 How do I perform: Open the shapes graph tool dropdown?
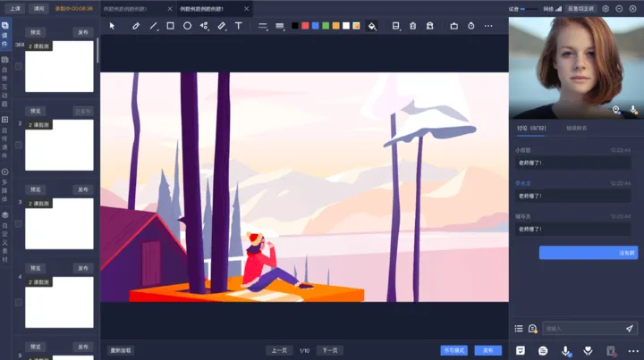[204, 26]
